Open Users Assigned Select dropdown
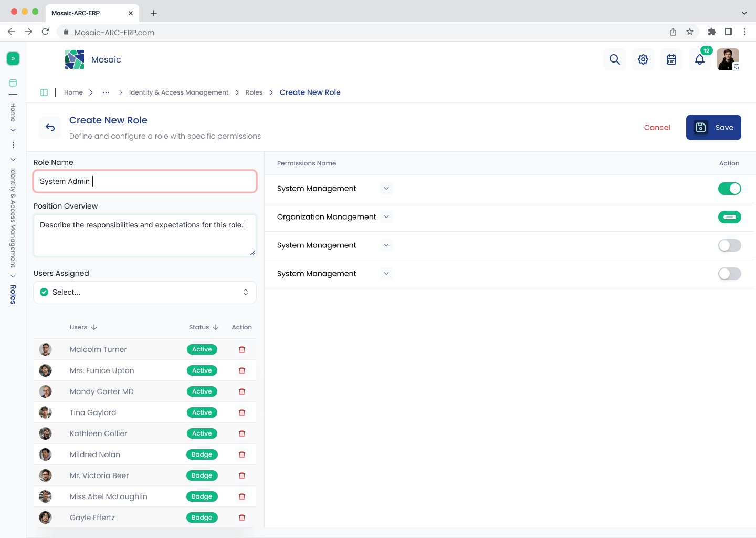This screenshot has width=756, height=538. 145,292
